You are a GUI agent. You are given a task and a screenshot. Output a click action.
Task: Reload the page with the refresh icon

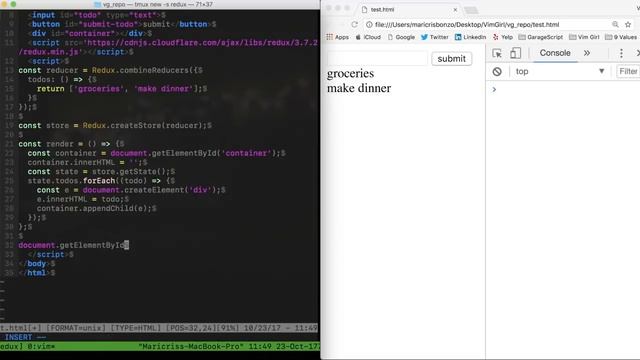(x=354, y=24)
